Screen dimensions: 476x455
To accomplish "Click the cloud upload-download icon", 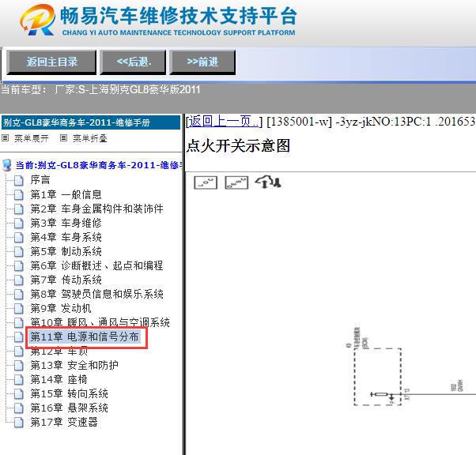I will pos(268,182).
